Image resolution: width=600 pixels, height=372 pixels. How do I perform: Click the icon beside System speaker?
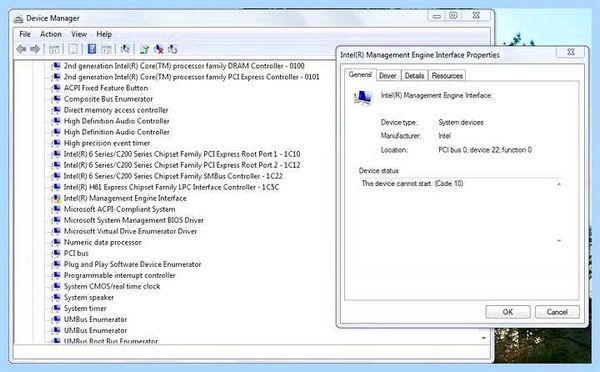click(x=56, y=297)
